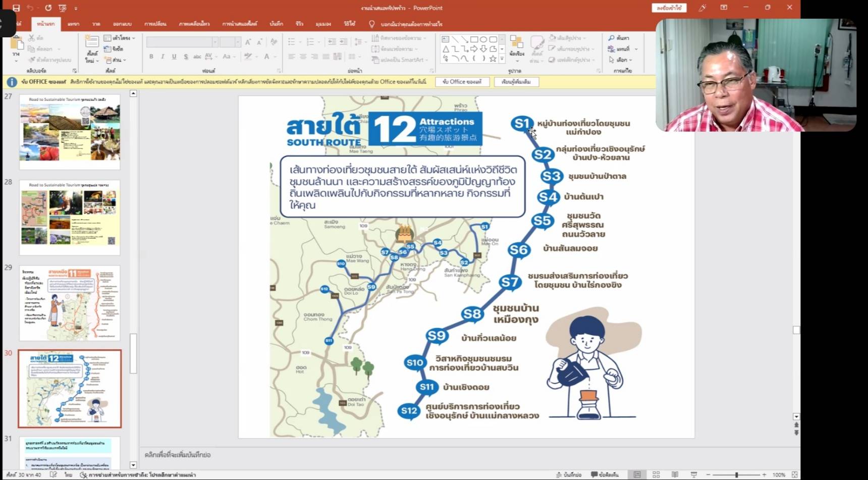The height and width of the screenshot is (480, 868).
Task: Toggle the Comments pane in status bar
Action: pos(605,474)
